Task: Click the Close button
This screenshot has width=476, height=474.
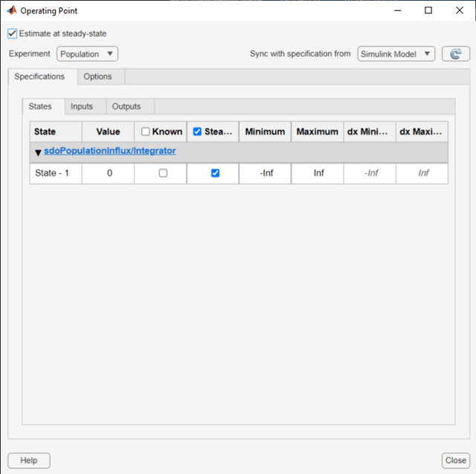Action: click(456, 461)
